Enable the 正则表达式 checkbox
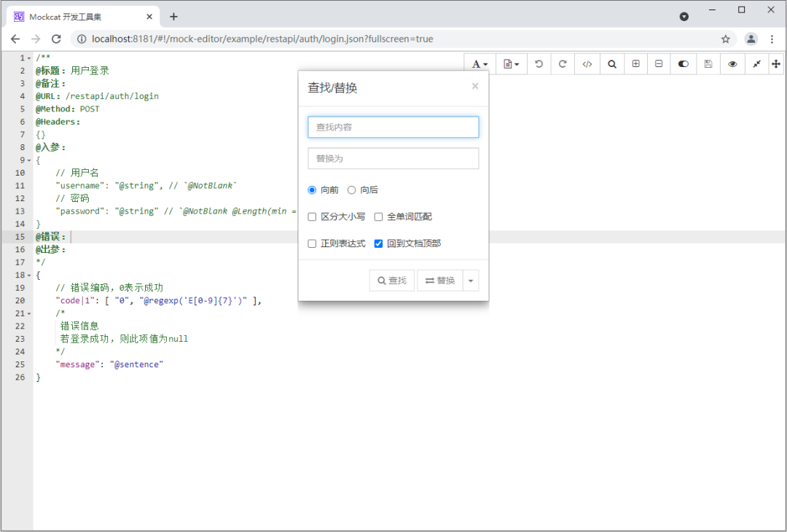 point(313,243)
